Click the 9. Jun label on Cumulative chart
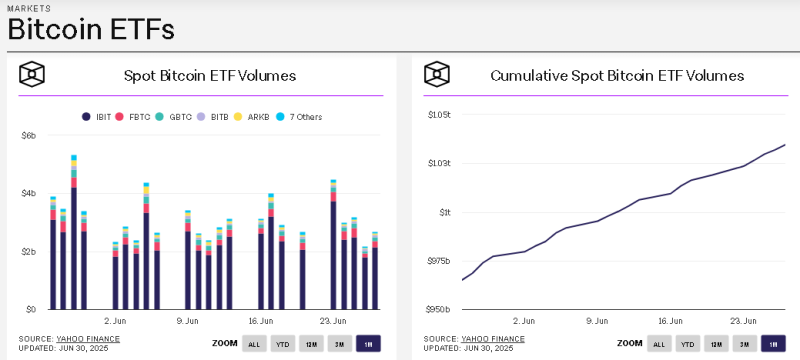Image resolution: width=800 pixels, height=360 pixels. coord(597,321)
